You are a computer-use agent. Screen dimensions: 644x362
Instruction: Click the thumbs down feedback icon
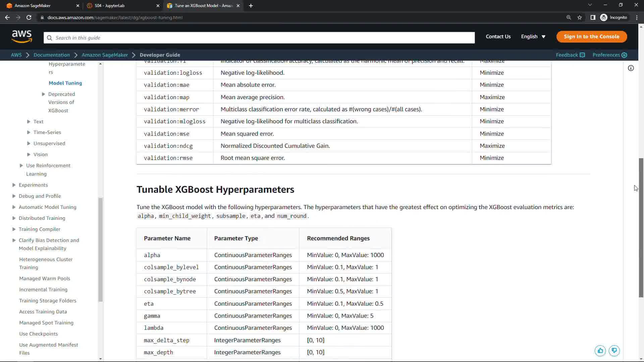coord(614,351)
